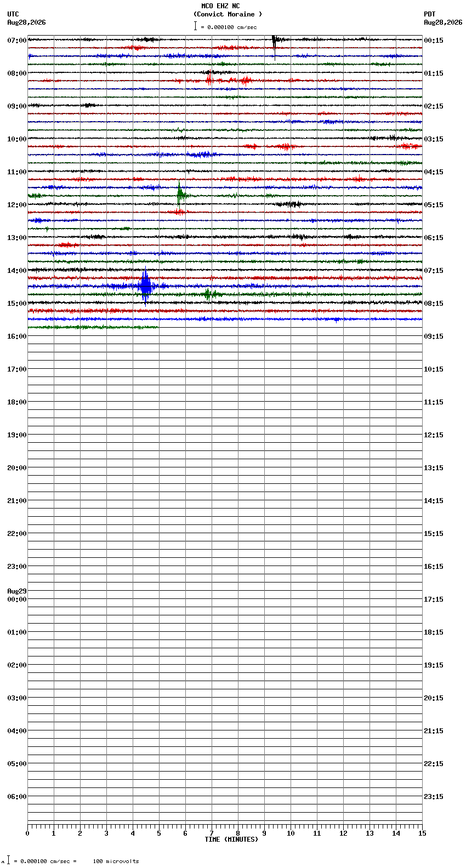Screen dimensions: 466x868
Task: Click minute 0 on the time axis
Action: [x=27, y=833]
